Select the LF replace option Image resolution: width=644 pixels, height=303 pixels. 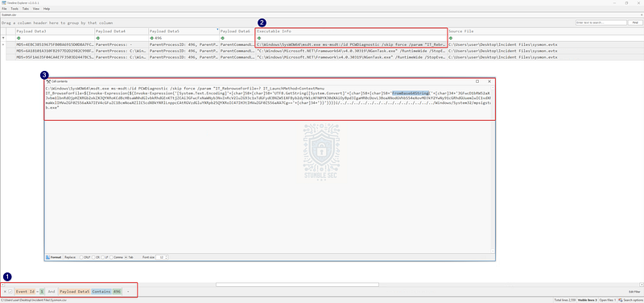click(105, 257)
